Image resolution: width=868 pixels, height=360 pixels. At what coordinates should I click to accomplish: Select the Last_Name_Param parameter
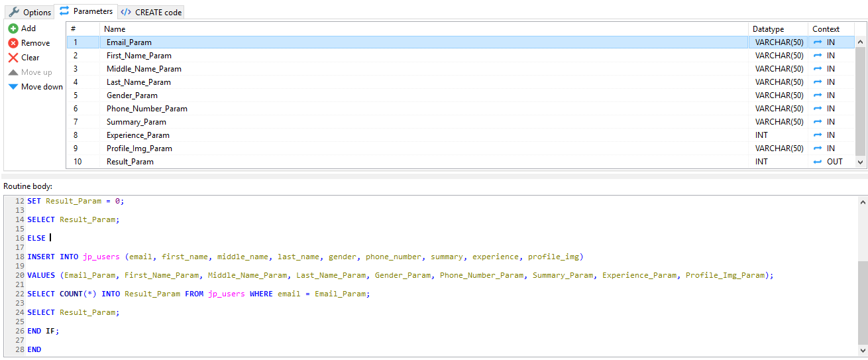pos(138,82)
